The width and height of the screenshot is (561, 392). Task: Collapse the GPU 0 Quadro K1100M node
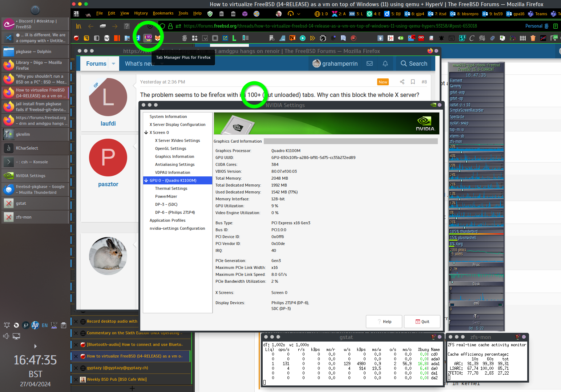(146, 181)
